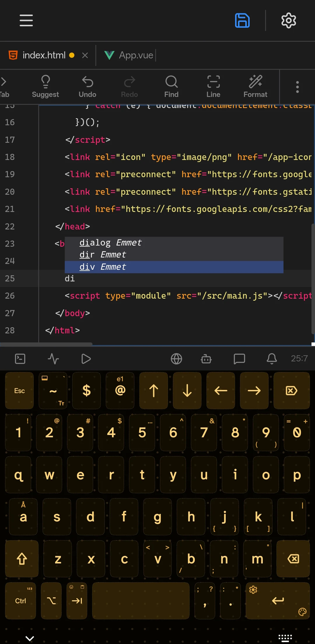Image resolution: width=315 pixels, height=644 pixels.
Task: Save the file with the floppy disk icon
Action: pos(242,20)
